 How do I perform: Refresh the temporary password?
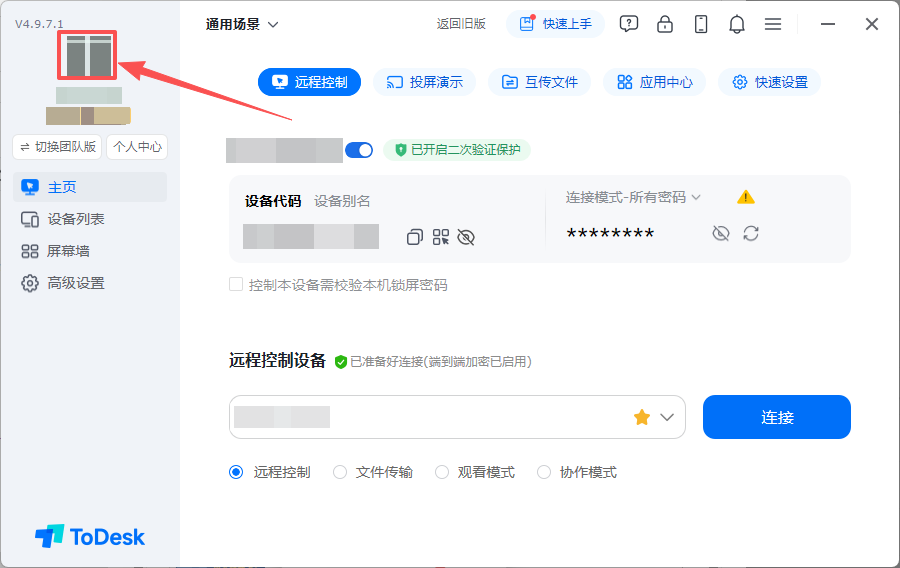(x=751, y=234)
